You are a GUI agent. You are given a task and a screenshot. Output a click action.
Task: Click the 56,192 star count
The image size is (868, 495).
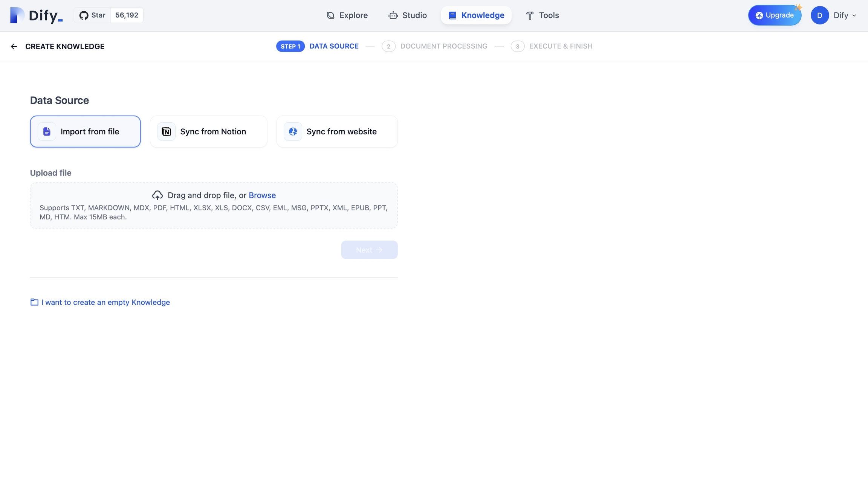click(127, 15)
